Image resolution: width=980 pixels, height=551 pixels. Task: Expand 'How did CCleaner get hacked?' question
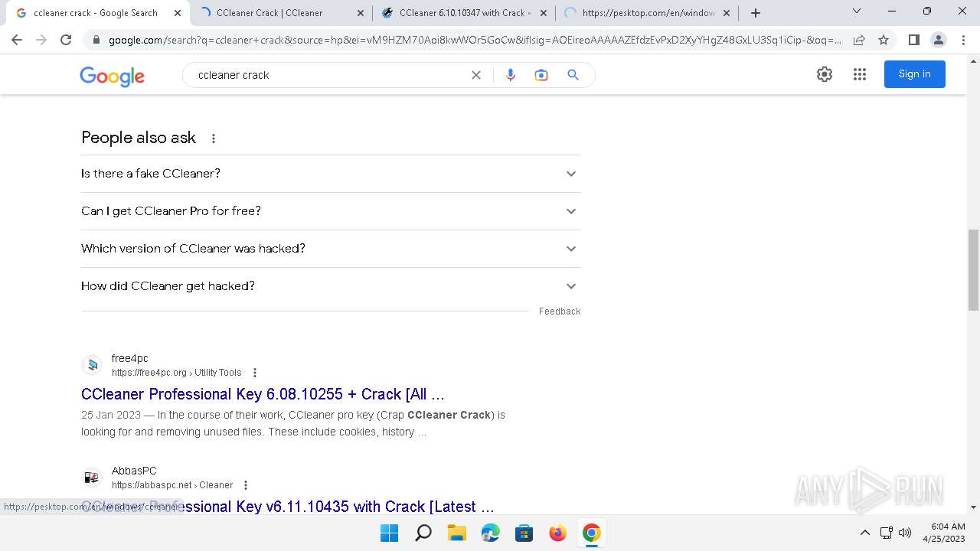click(x=331, y=286)
